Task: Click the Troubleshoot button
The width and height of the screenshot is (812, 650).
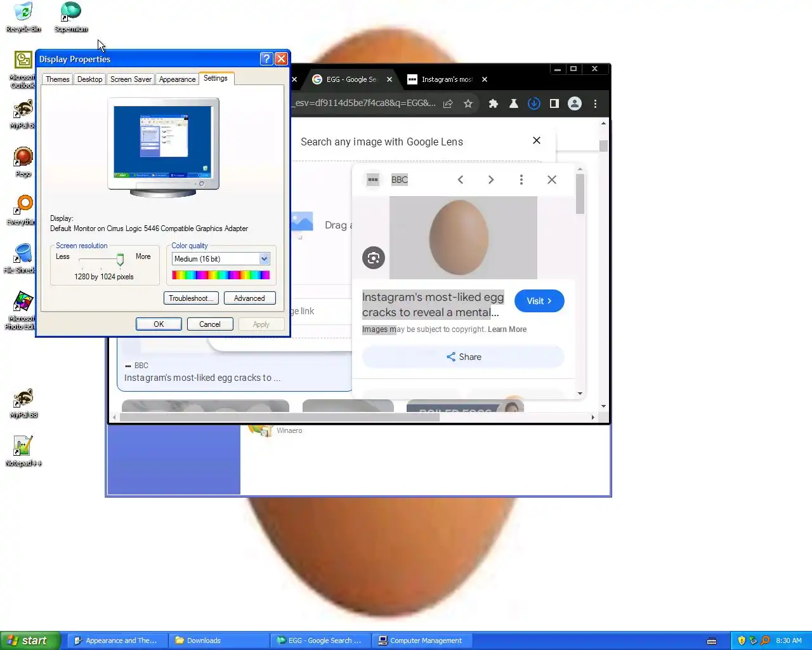Action: [x=192, y=298]
